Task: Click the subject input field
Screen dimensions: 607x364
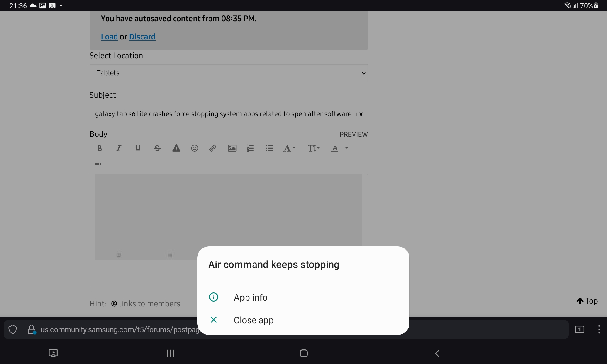Action: pyautogui.click(x=229, y=113)
